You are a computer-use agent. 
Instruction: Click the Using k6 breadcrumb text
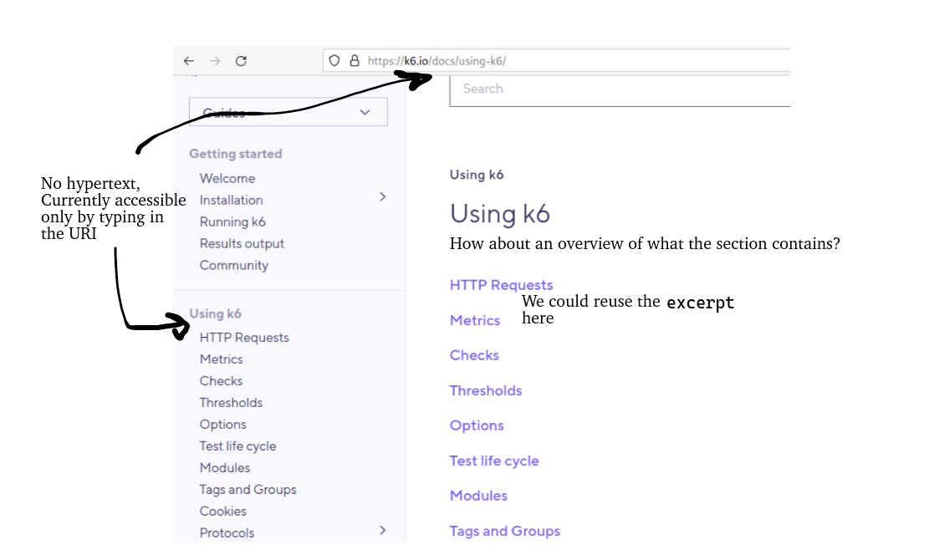pyautogui.click(x=477, y=175)
